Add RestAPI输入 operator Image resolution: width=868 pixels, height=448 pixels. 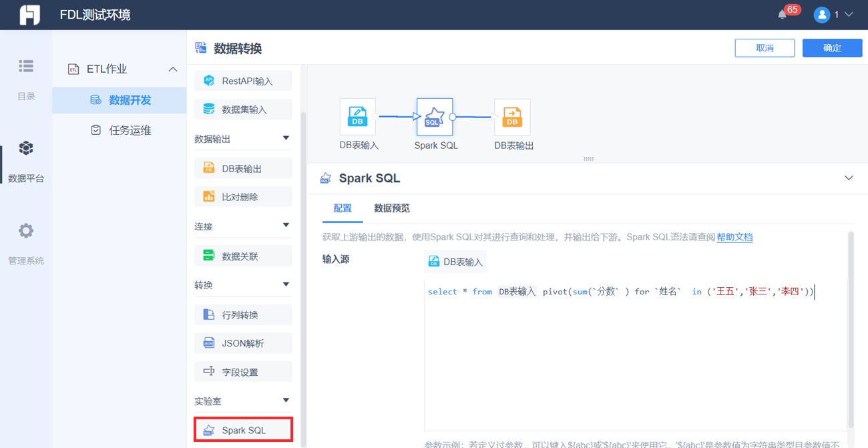(243, 81)
